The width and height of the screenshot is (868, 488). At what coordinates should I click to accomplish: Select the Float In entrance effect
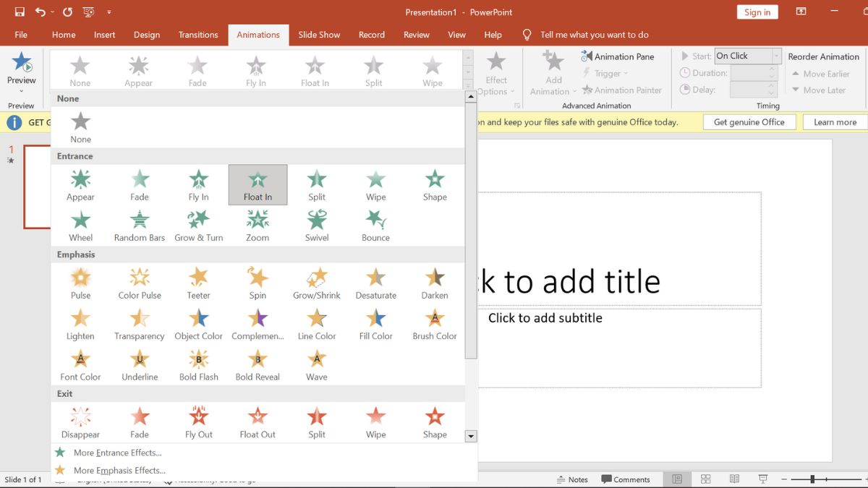tap(258, 185)
